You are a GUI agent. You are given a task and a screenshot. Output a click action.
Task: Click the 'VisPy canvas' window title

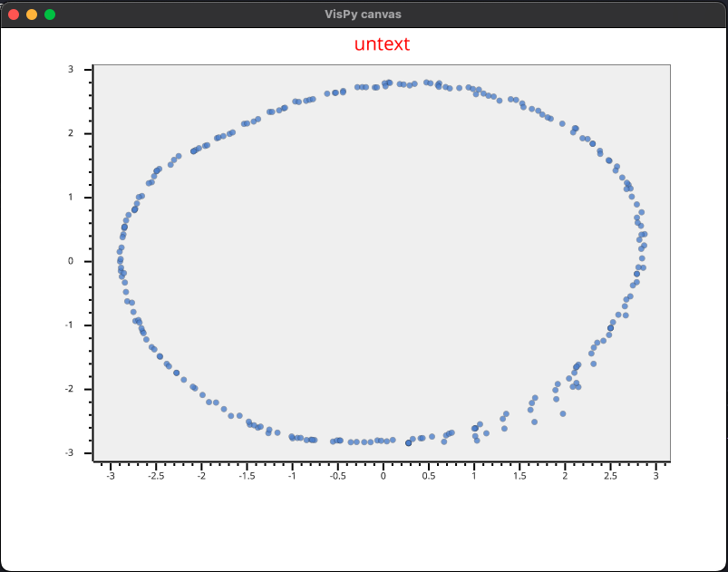(x=363, y=15)
